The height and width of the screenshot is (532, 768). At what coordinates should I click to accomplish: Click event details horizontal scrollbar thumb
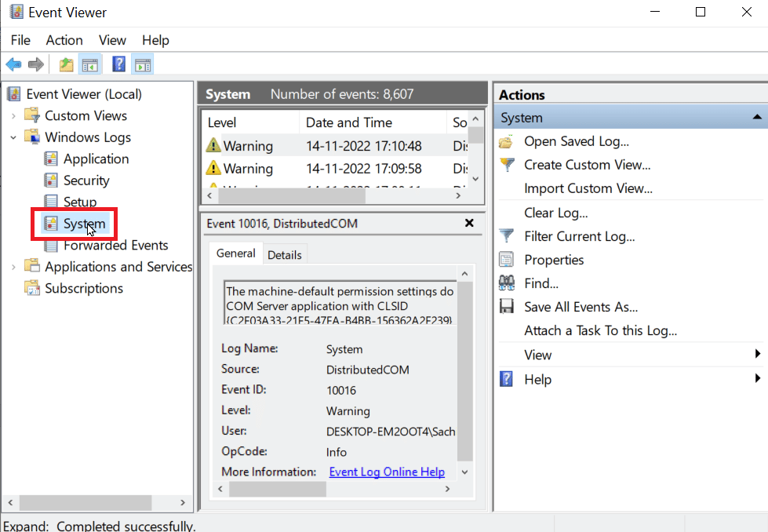(x=277, y=489)
